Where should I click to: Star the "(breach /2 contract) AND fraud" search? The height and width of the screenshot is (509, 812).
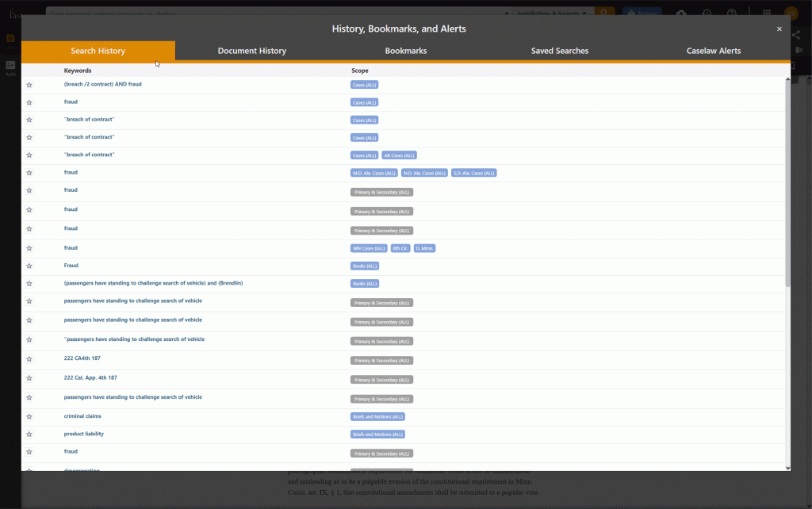(x=29, y=84)
